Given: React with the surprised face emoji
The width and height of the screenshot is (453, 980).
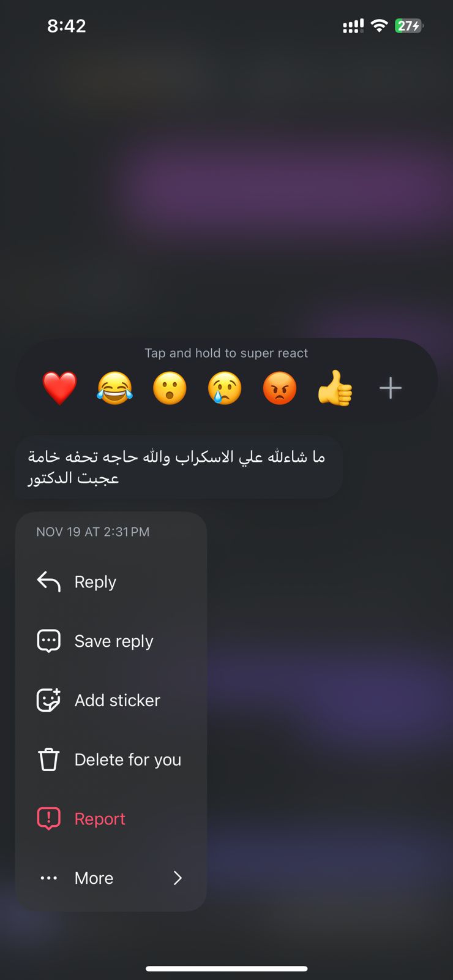Looking at the screenshot, I should 170,388.
